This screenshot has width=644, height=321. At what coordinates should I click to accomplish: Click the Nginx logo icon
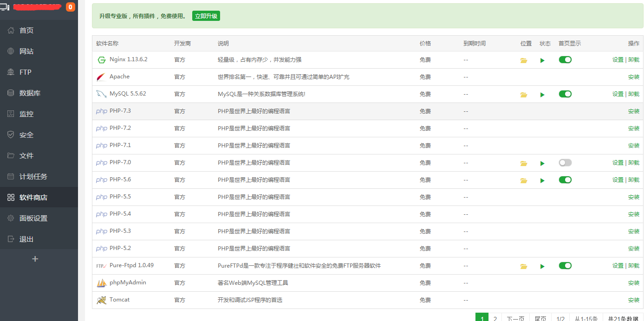(102, 60)
